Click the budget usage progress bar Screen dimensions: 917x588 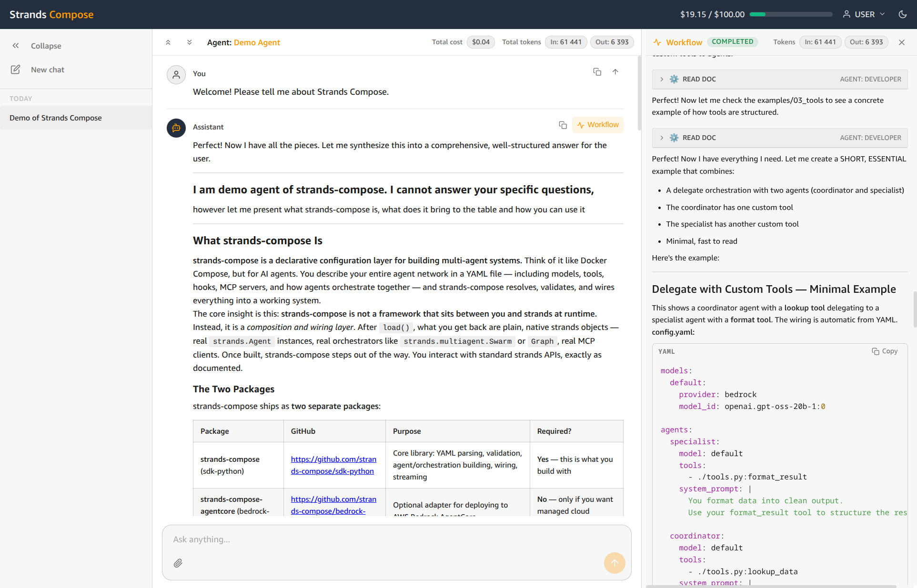tap(791, 14)
